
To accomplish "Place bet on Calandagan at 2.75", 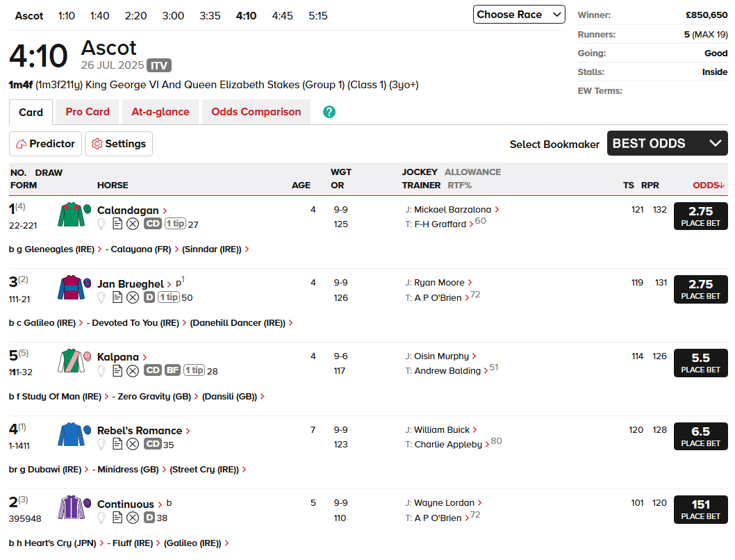I will coord(701,216).
